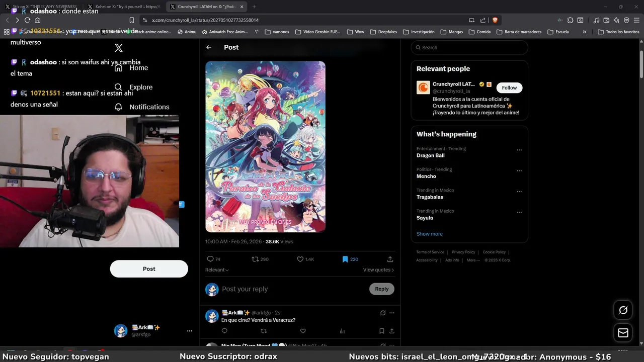Open the account menu dots next to Ark
The image size is (644, 362).
coord(190,331)
